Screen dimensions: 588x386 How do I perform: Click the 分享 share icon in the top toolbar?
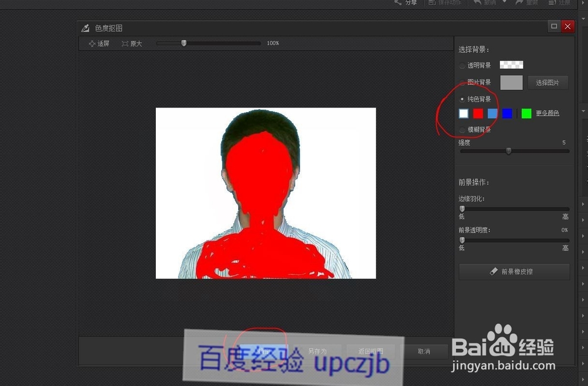pos(398,2)
